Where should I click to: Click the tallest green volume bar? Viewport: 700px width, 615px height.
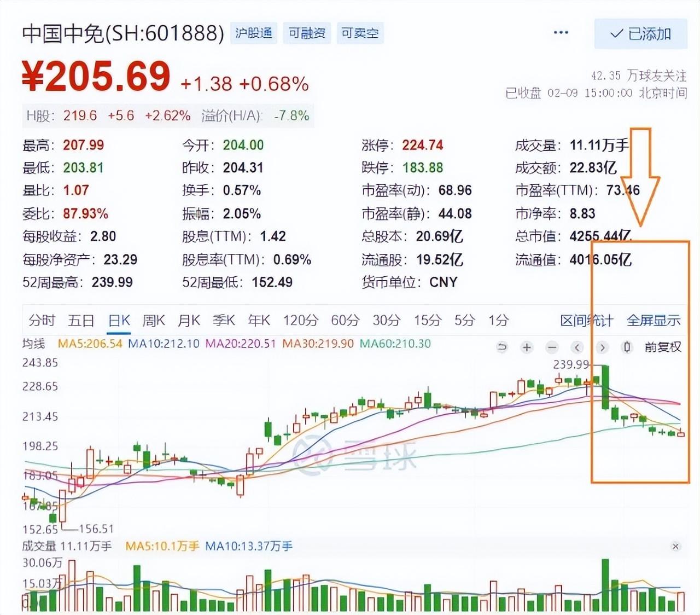(x=605, y=585)
